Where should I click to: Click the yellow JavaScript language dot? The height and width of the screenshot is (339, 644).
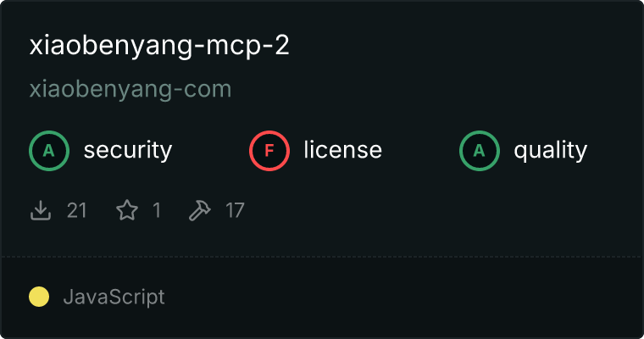coord(39,297)
